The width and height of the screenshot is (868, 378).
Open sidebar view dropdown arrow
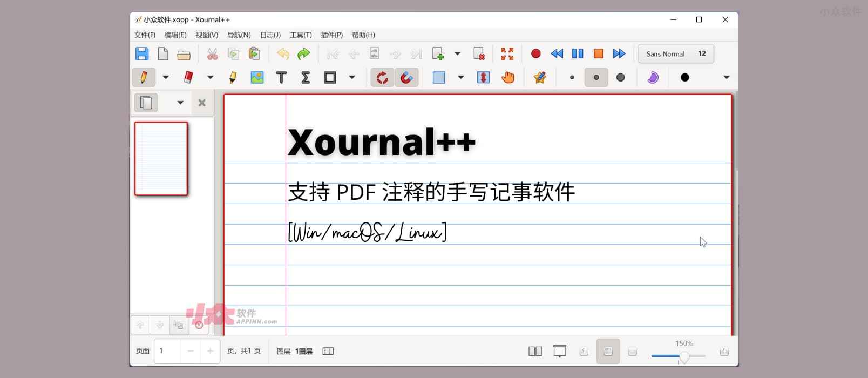point(180,103)
